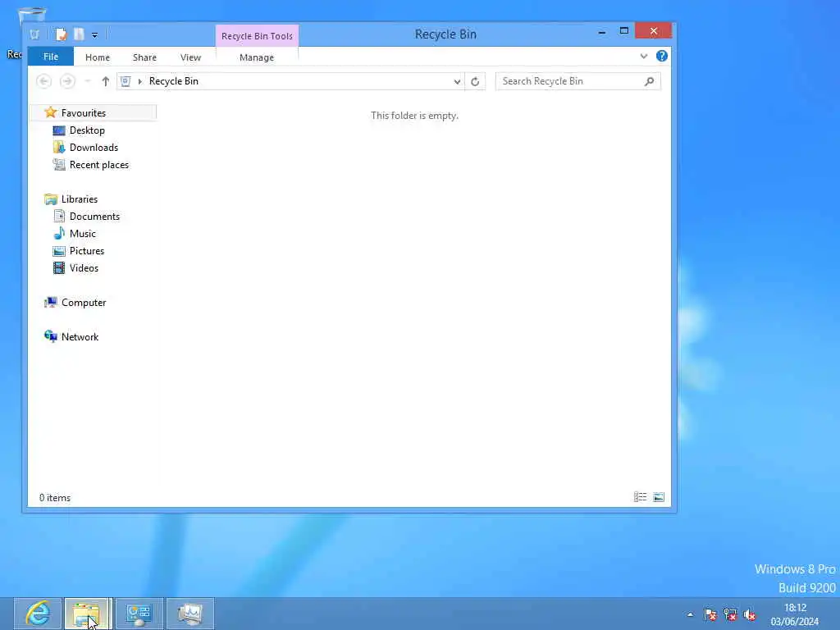
Task: Open the Action Center flag icon
Action: 710,614
